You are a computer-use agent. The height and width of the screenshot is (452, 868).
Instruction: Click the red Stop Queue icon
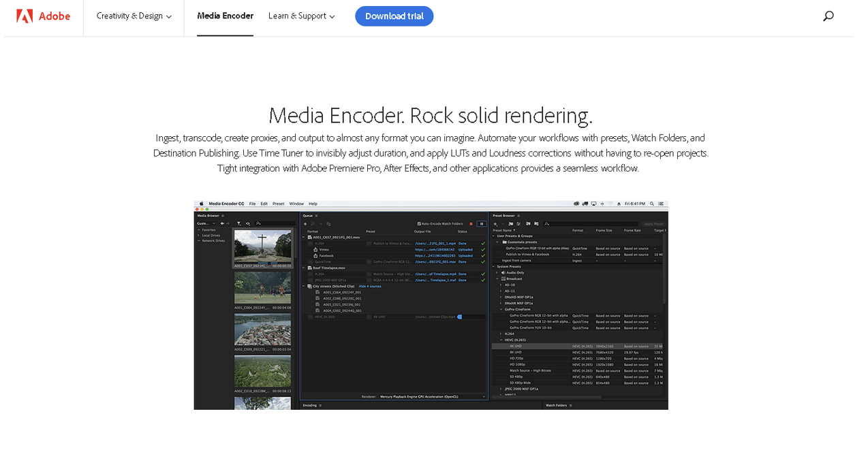(471, 224)
